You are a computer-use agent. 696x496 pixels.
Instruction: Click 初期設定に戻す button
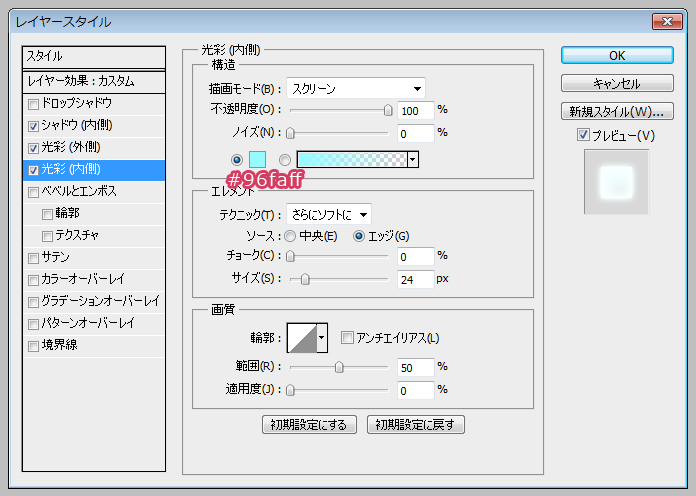[x=415, y=425]
